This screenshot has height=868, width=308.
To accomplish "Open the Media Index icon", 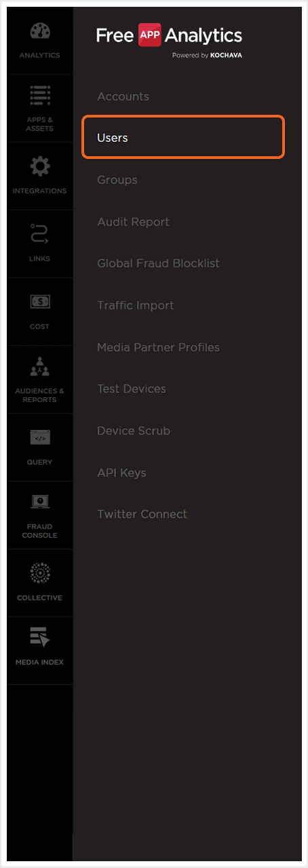I will [39, 638].
